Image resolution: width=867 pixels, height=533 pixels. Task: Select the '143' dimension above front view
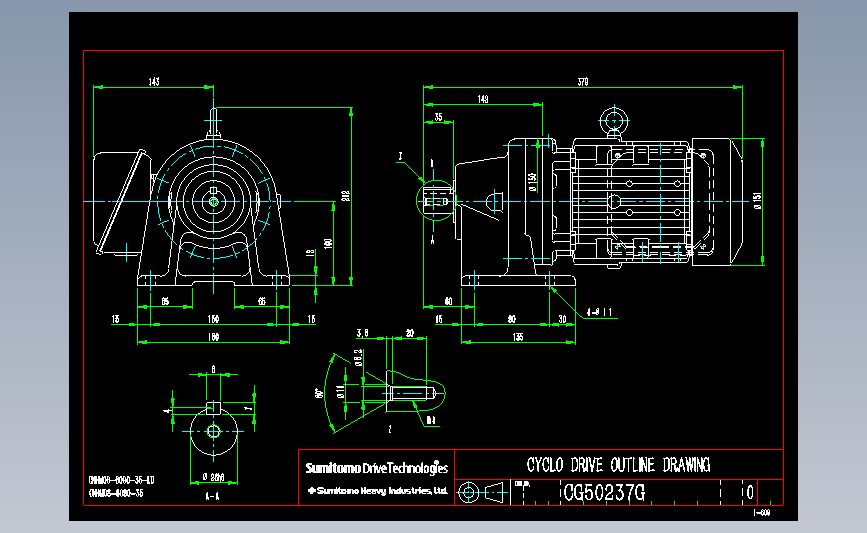[154, 82]
